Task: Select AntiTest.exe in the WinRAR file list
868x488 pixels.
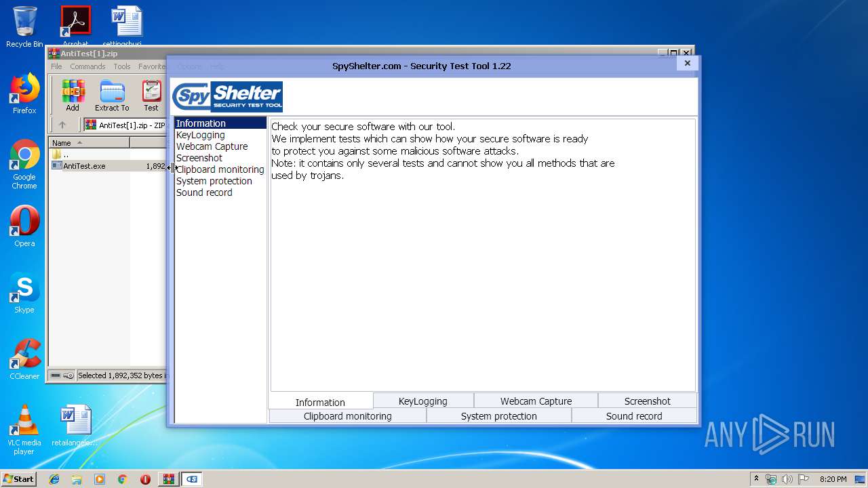Action: [x=108, y=165]
